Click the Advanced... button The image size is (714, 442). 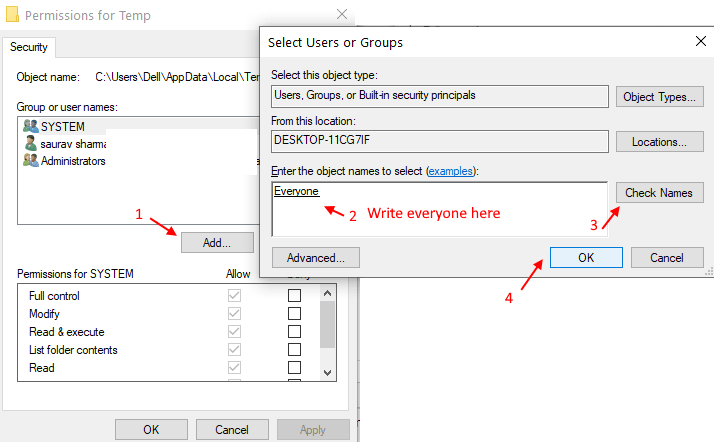pos(316,258)
